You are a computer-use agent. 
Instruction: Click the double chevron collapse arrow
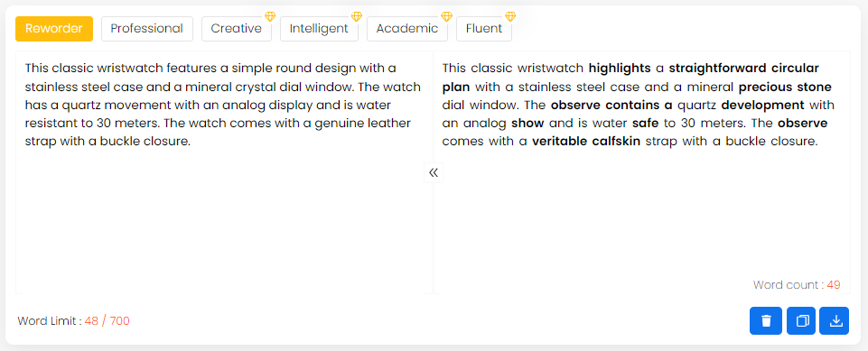434,172
